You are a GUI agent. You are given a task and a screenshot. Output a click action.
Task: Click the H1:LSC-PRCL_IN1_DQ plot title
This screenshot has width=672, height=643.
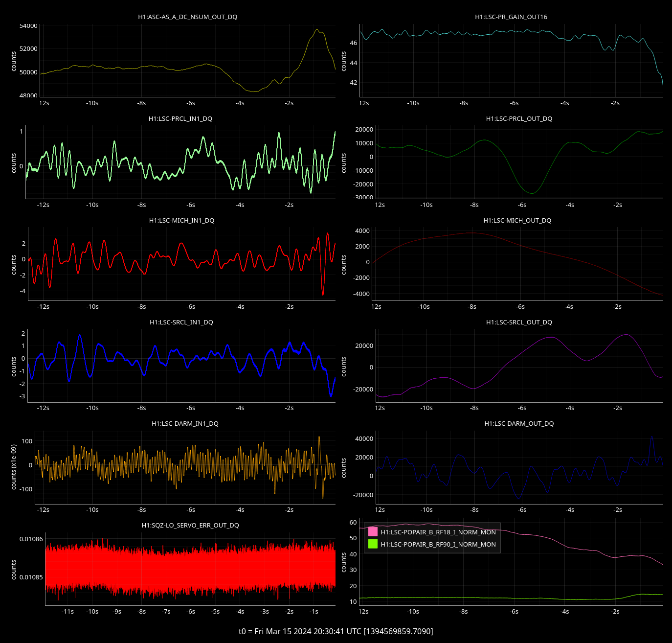[180, 118]
